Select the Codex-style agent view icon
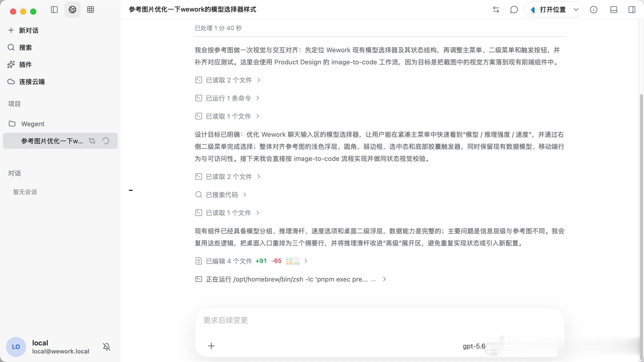644x362 pixels. (x=72, y=10)
